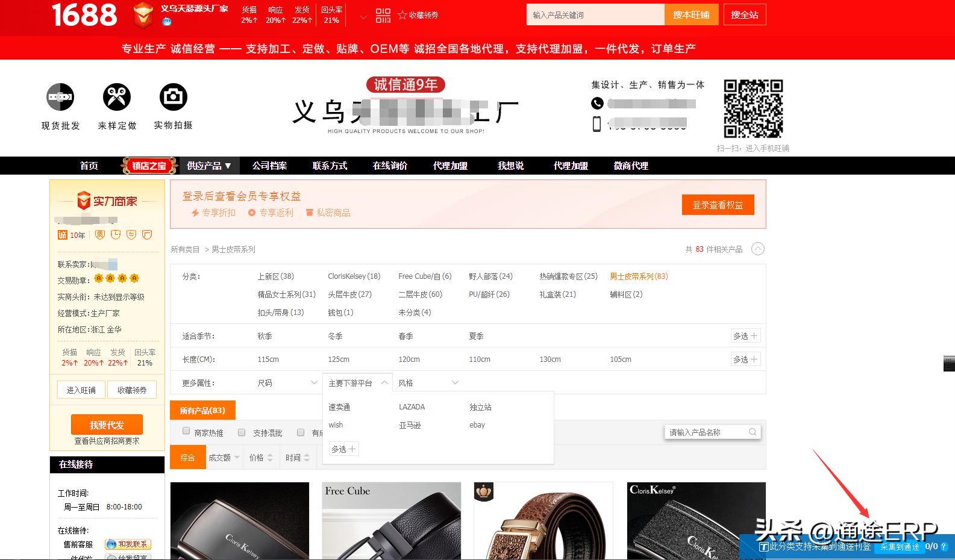Click the 和我联系 chat icon

point(128,544)
